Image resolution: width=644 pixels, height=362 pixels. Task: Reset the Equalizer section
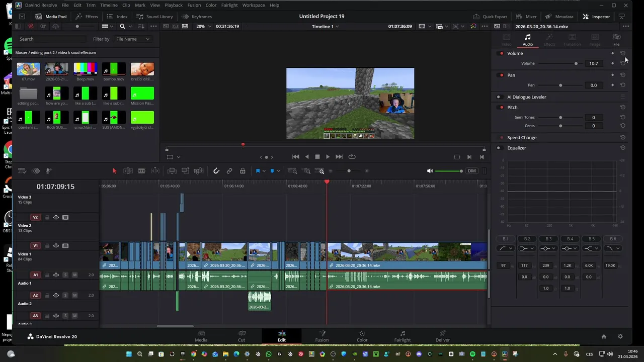tap(623, 148)
